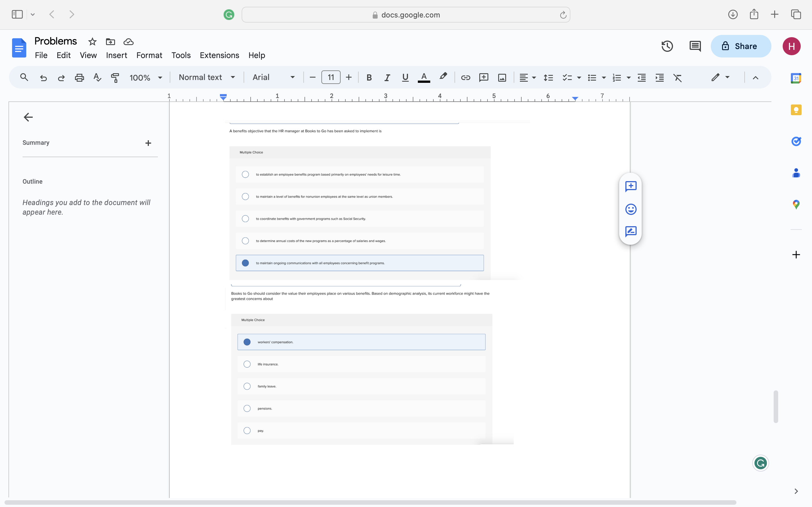Open the Google Calendar sidebar panel
The image size is (812, 507).
pos(796,78)
